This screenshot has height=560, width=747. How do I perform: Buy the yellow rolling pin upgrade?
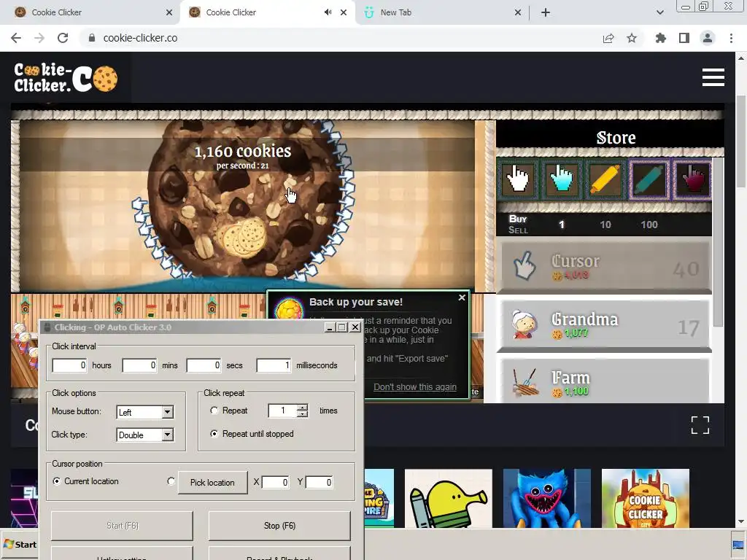click(605, 179)
